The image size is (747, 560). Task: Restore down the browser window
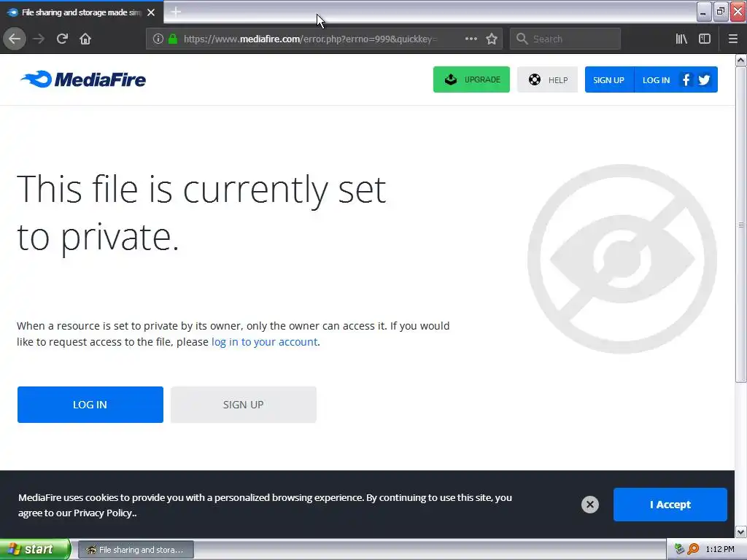(721, 12)
